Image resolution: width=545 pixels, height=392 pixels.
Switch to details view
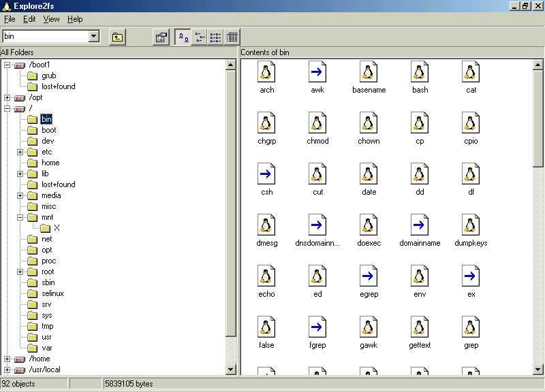point(232,37)
